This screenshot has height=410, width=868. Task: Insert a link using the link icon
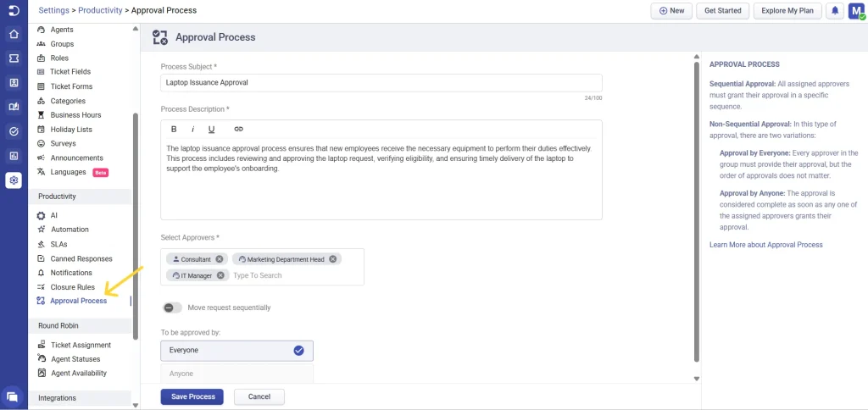[x=238, y=130]
